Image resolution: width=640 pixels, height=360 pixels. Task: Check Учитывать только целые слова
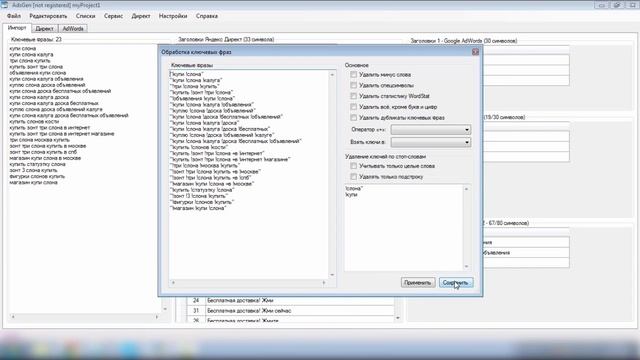click(353, 166)
